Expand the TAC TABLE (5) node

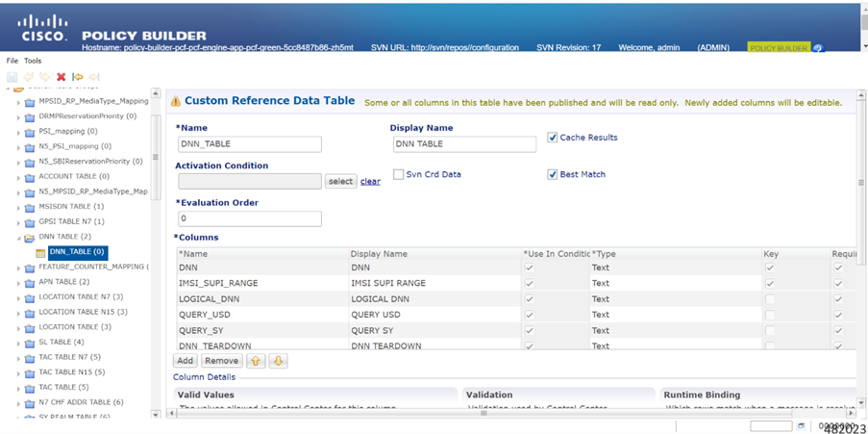[18, 388]
